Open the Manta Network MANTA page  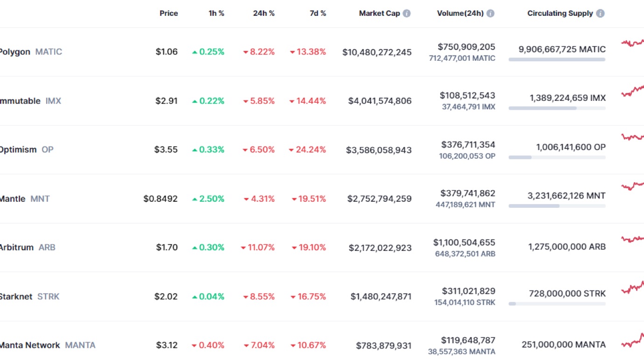coord(29,346)
